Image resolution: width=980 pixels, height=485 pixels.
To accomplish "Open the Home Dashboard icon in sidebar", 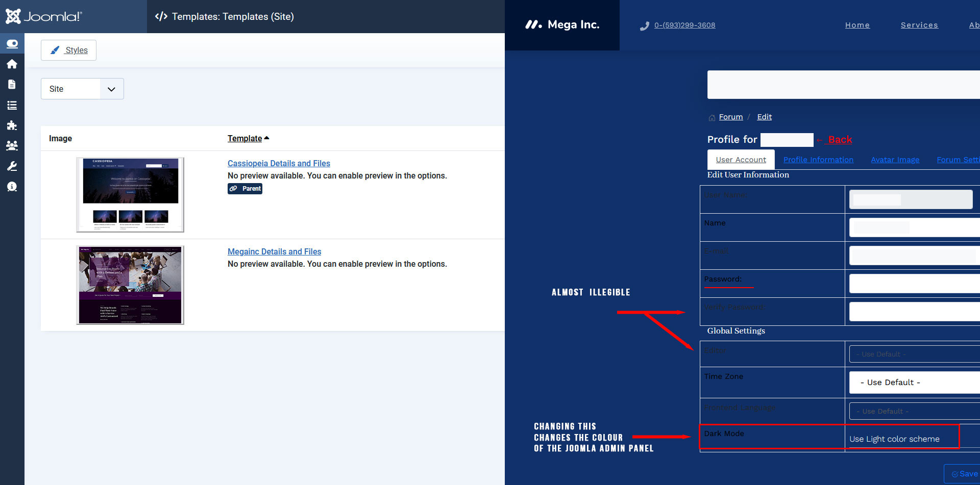I will [12, 64].
